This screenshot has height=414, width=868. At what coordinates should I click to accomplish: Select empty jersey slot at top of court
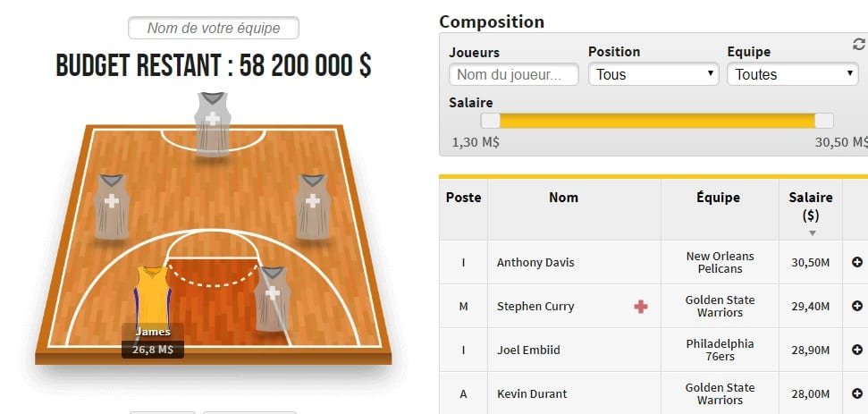pyautogui.click(x=212, y=123)
